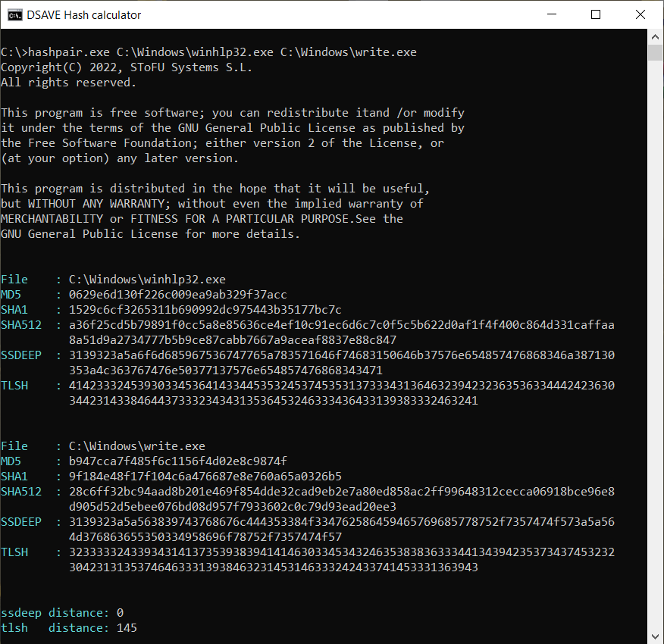Viewport: 664px width, 644px height.
Task: Maximize the DSAVE Hash calculator window
Action: pyautogui.click(x=596, y=14)
